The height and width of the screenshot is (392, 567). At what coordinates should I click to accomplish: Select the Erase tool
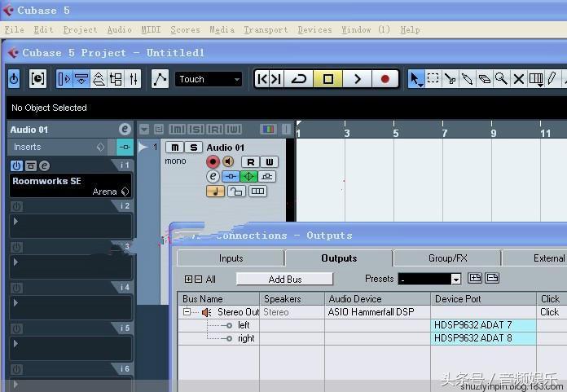pyautogui.click(x=484, y=78)
